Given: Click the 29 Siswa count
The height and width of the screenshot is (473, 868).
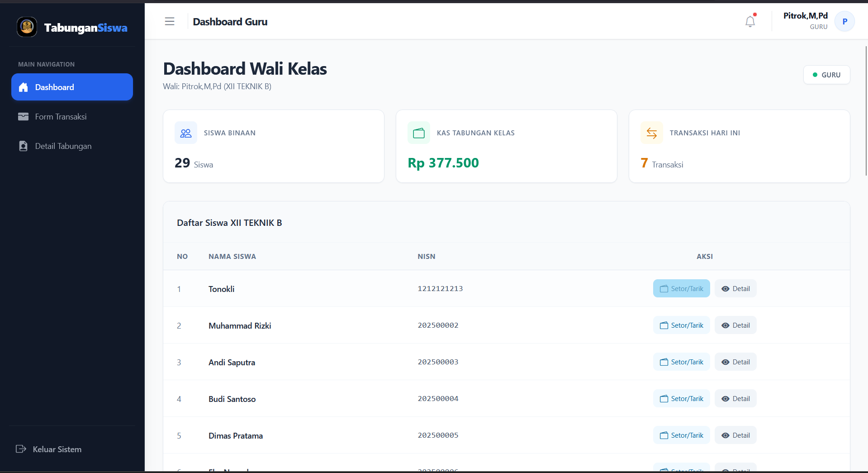Looking at the screenshot, I should tap(194, 163).
